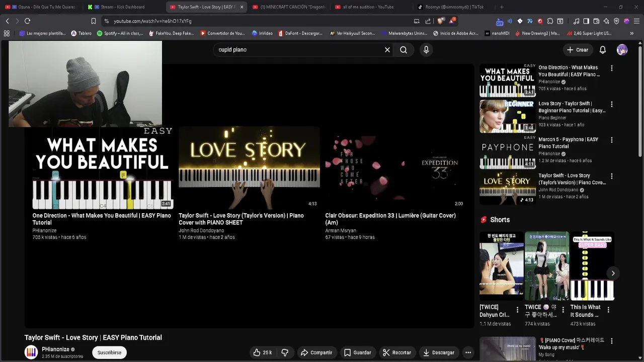Screen dimensions: 644x362
Task: Open the PHianonize channel name link
Action: click(x=55, y=349)
